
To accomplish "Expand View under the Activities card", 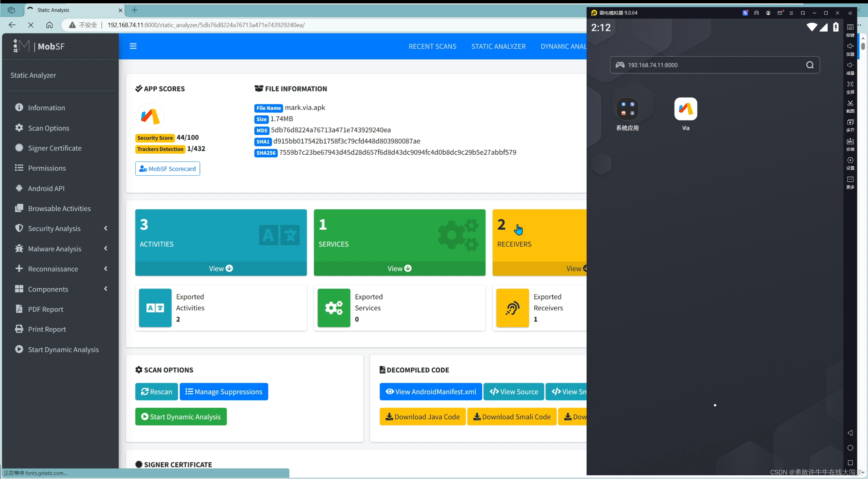I will point(221,268).
